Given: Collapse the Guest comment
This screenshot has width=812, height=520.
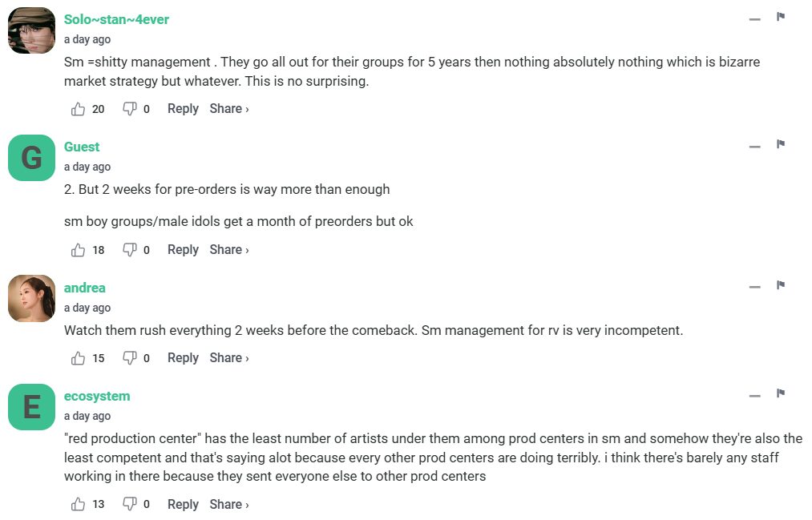Looking at the screenshot, I should (754, 146).
